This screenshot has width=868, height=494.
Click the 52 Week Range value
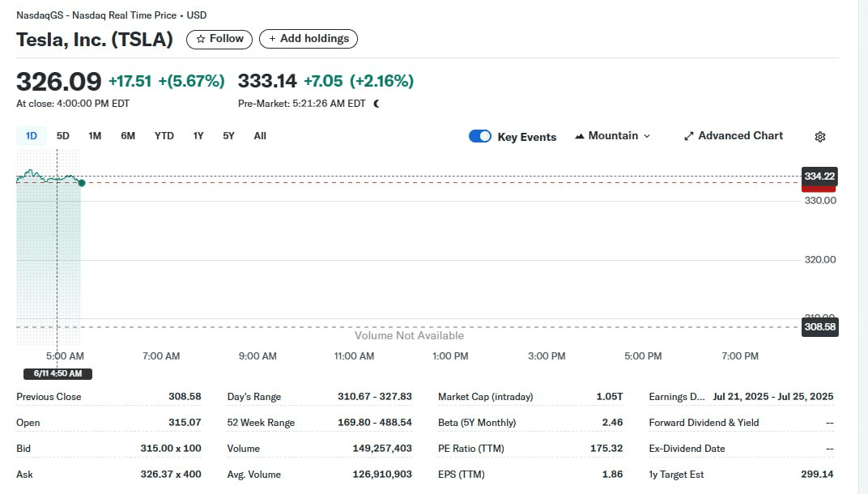point(375,423)
